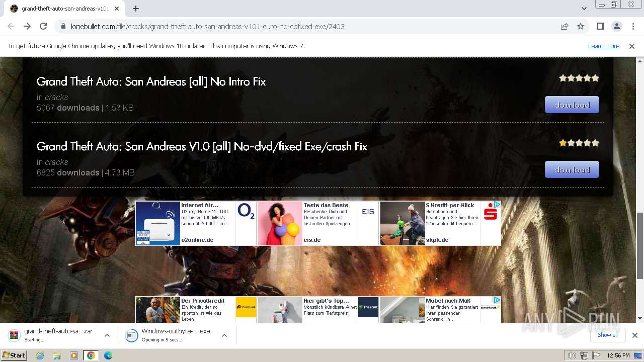Screen dimensions: 644x362
Task: Open the eis.de Teste das Beste ad
Action: [318, 223]
